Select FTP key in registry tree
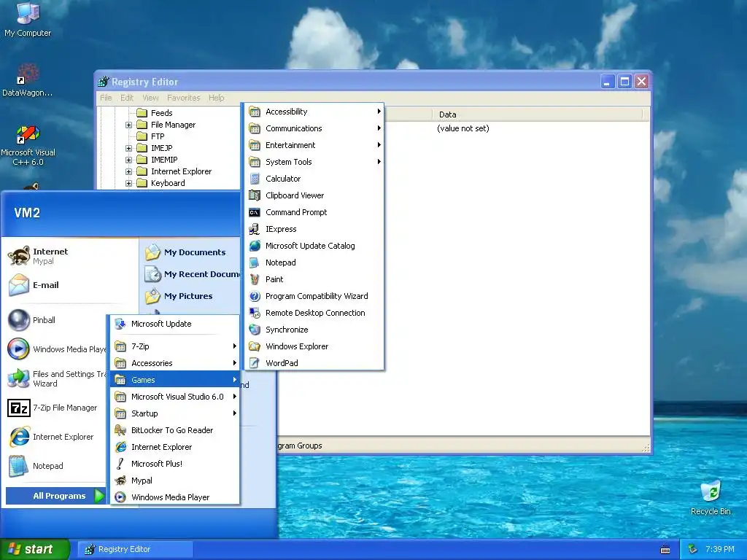The image size is (747, 560). click(158, 136)
